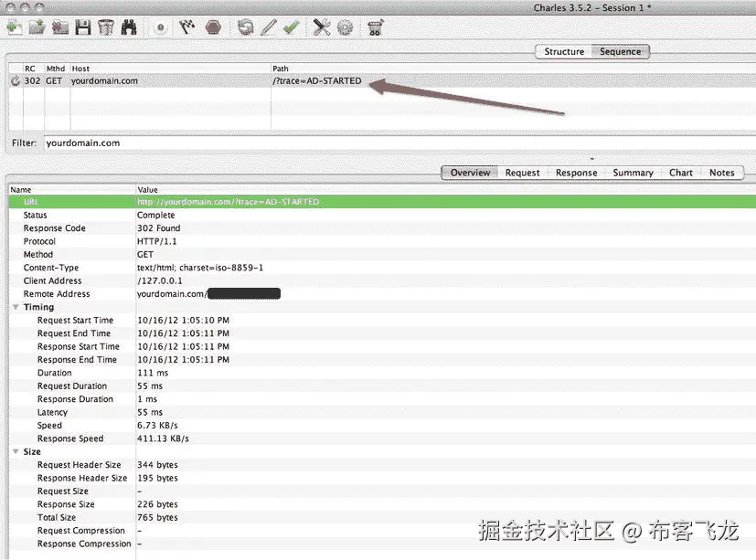Click the Value column header in Overview
The width and height of the screenshot is (756, 560).
click(446, 190)
